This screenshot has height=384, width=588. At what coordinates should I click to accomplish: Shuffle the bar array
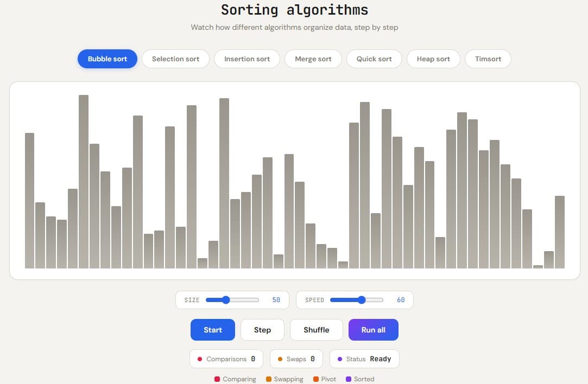pos(316,330)
